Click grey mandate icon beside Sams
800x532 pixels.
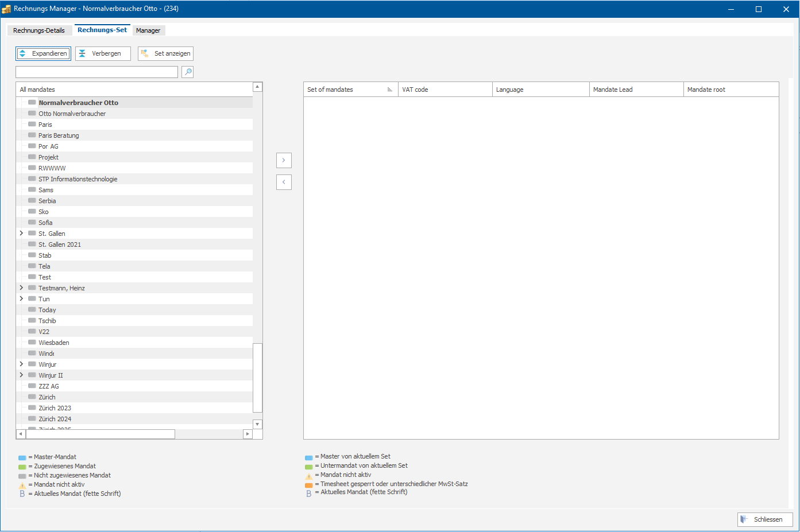32,189
